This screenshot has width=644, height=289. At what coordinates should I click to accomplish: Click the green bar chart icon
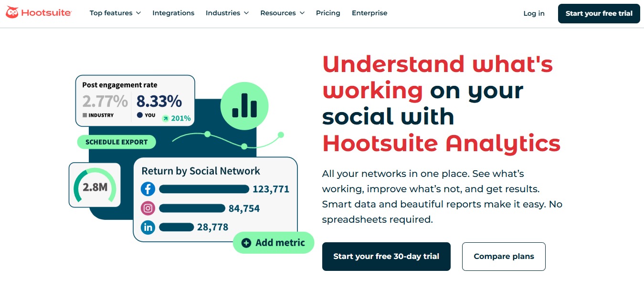[244, 106]
